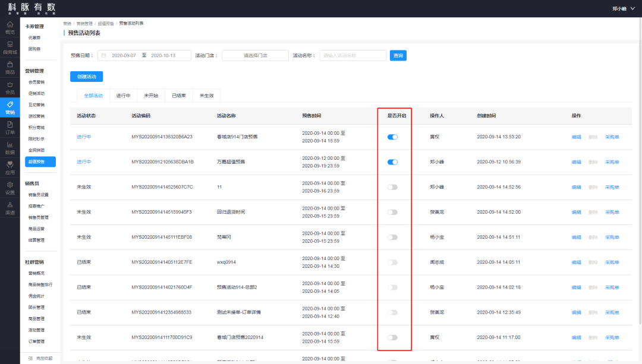Click the blue 查询 search button
Image resolution: width=642 pixels, height=364 pixels.
398,56
